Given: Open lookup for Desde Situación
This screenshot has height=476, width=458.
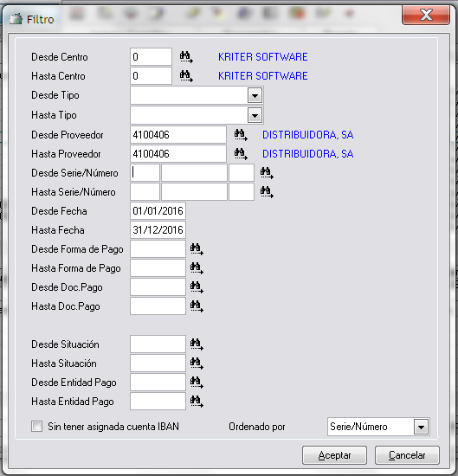Looking at the screenshot, I should coord(197,344).
